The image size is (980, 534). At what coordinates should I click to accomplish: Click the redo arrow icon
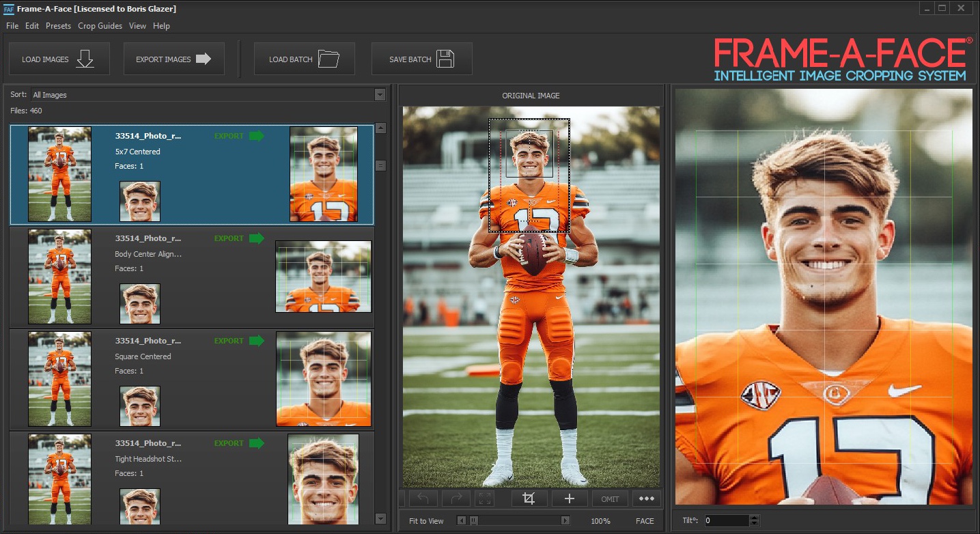pos(456,498)
